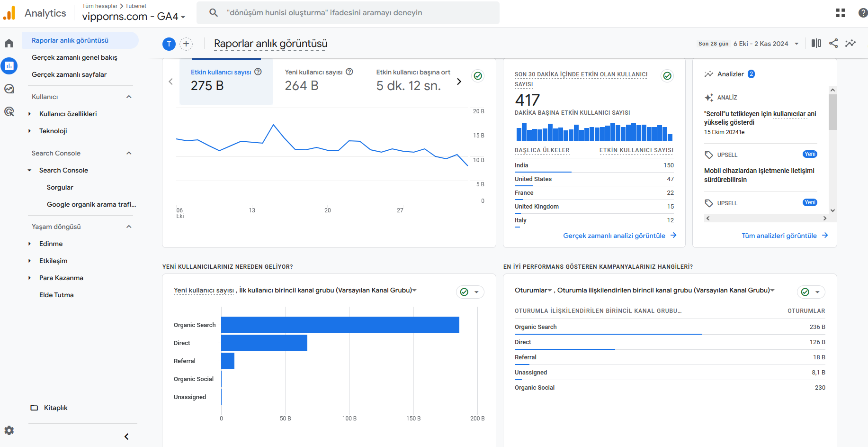Viewport: 868px width, 447px height.
Task: Click help icon beside Yeni kullanıcı sayısı
Action: pyautogui.click(x=349, y=72)
